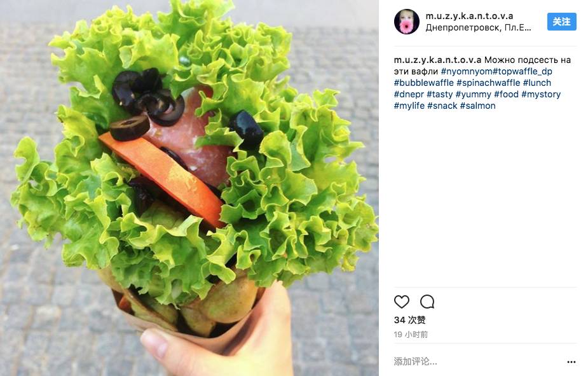Open the #mystory hashtag

point(541,94)
